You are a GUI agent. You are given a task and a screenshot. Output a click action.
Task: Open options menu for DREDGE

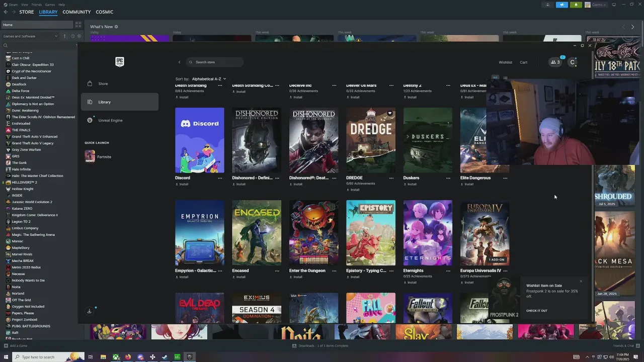pyautogui.click(x=391, y=178)
